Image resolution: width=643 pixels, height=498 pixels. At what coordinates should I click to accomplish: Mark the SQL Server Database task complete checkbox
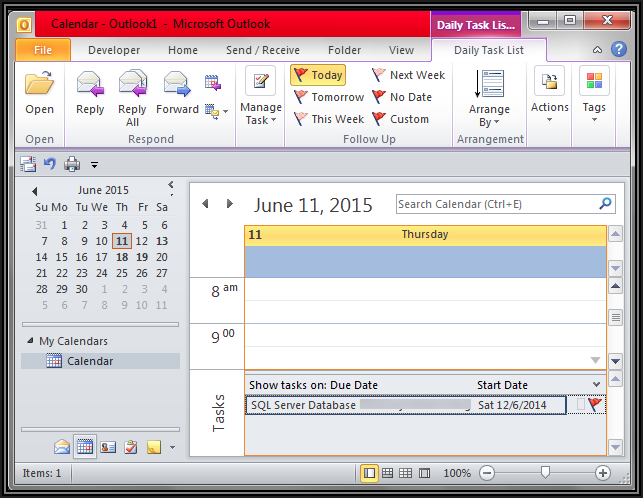581,404
